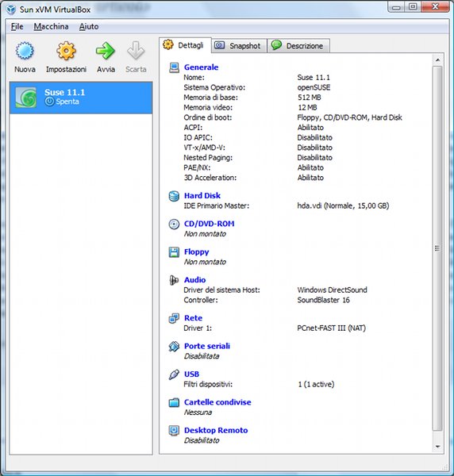Open the Audio settings link
Image resolution: width=454 pixels, height=476 pixels.
(x=194, y=280)
